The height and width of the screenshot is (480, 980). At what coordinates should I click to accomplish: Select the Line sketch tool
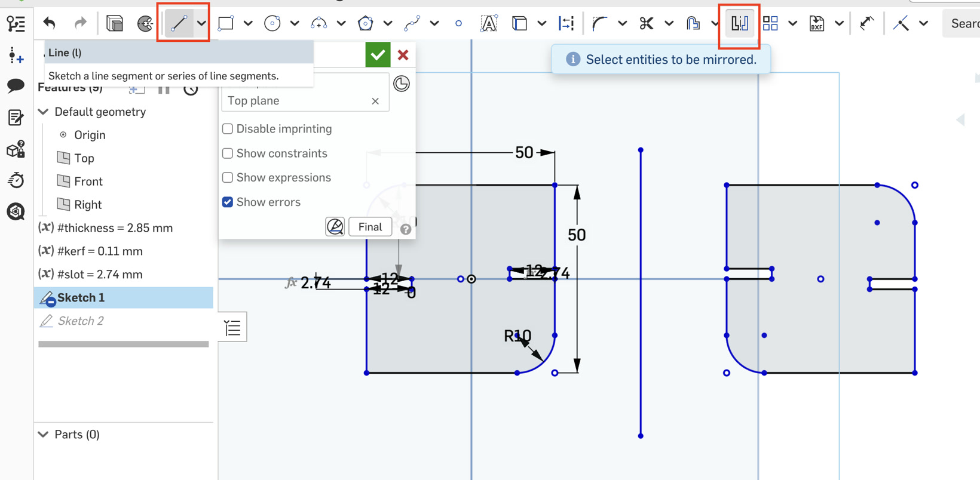pos(179,23)
